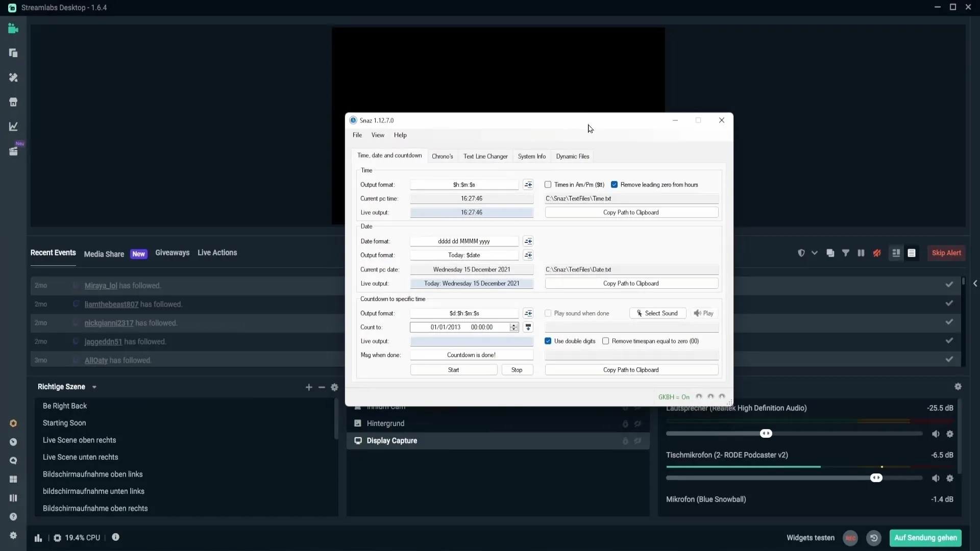Switch to the Recent Events tab

click(53, 253)
